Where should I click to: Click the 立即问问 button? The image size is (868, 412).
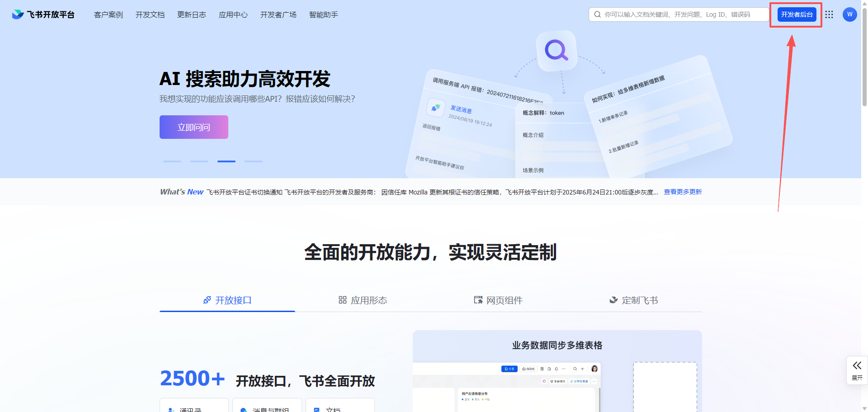click(x=193, y=127)
